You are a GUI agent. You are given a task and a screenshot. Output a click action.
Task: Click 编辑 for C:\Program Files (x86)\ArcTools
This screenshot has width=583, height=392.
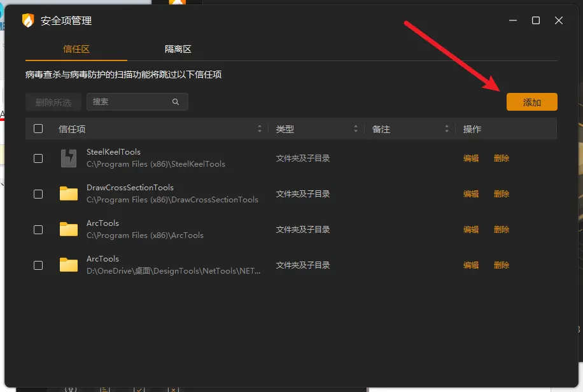click(471, 230)
